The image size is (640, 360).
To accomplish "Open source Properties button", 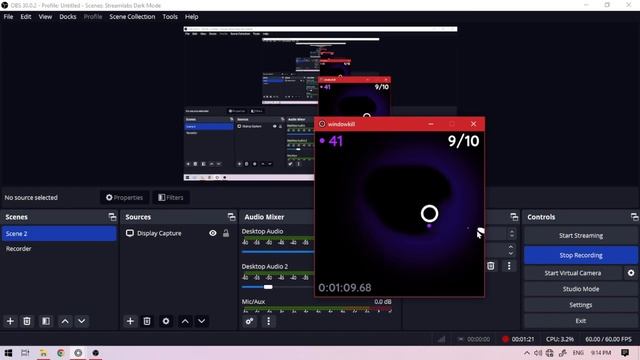I will pos(124,198).
